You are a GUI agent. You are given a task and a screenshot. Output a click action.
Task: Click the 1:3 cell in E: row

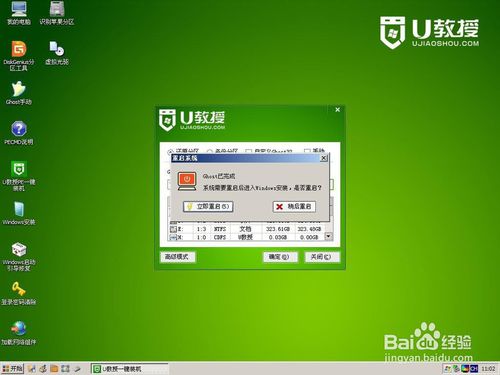tap(201, 229)
